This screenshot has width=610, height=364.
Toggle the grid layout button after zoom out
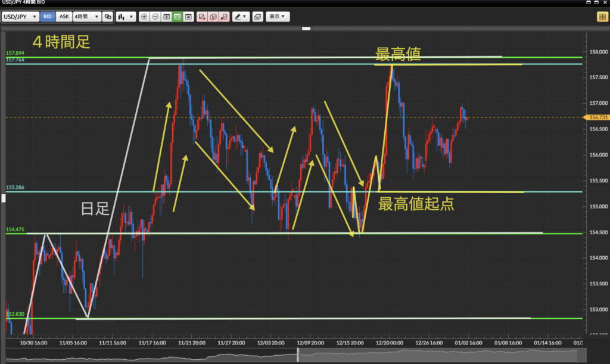[166, 17]
